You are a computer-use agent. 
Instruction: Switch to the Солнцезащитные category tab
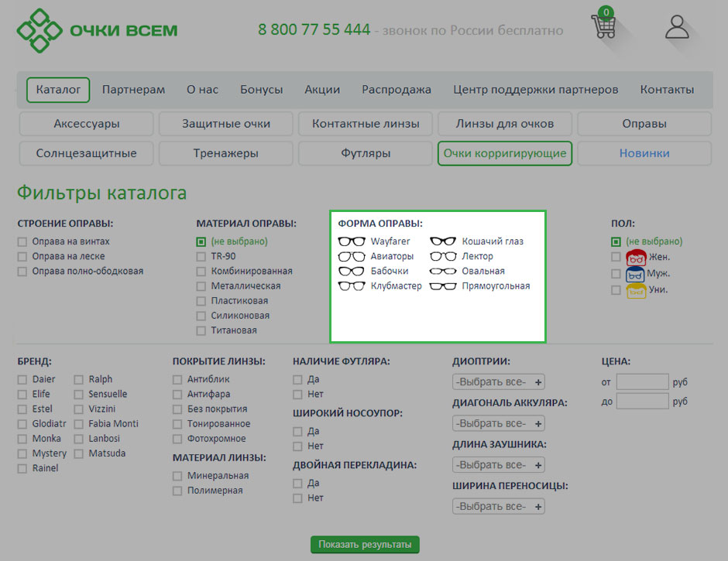coord(86,153)
